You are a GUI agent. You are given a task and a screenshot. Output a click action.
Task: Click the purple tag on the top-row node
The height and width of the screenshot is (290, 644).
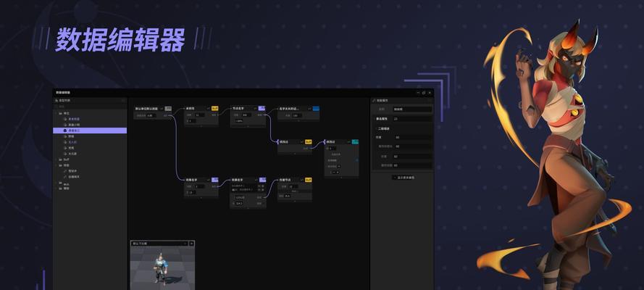(262, 109)
